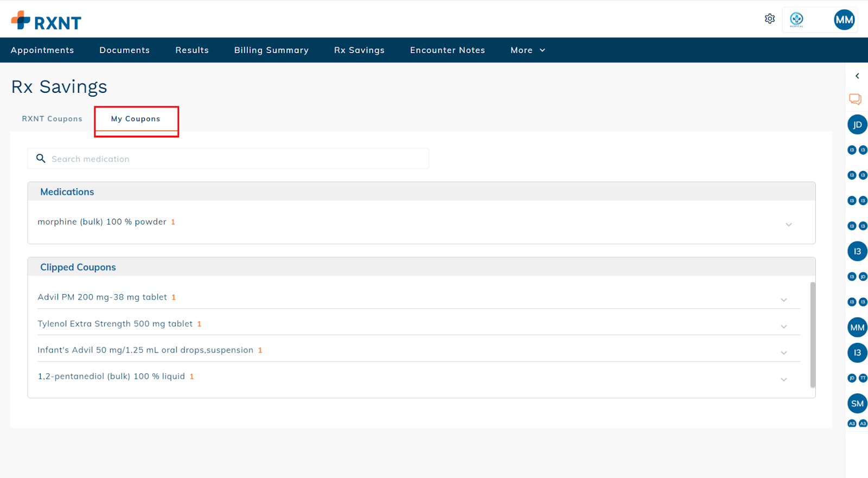Click 1,2-pentanediol (bulk) 100 % liquid text
This screenshot has height=478, width=868.
(111, 377)
